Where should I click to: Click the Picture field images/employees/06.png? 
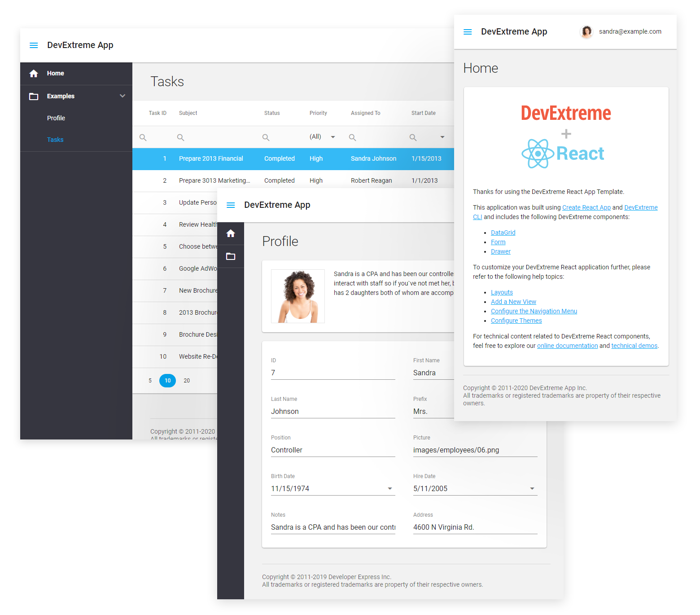click(x=475, y=450)
